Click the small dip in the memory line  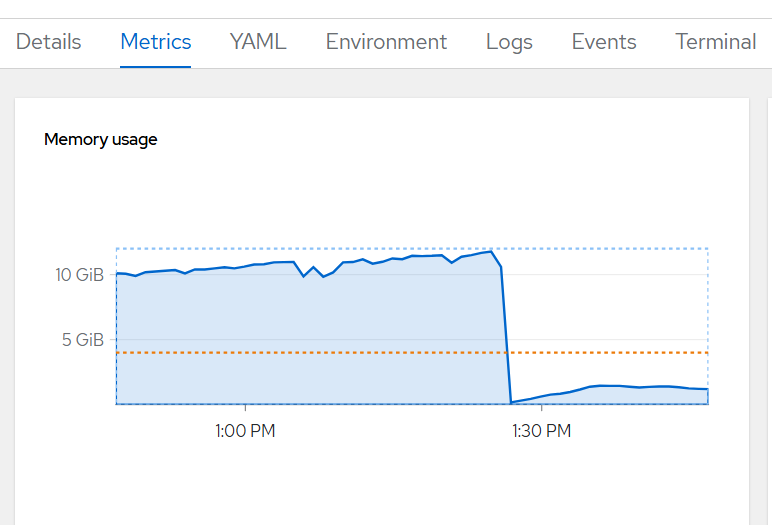304,276
